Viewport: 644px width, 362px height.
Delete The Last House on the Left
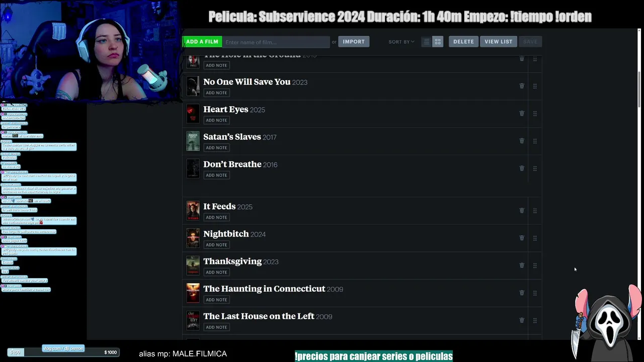pos(522,320)
